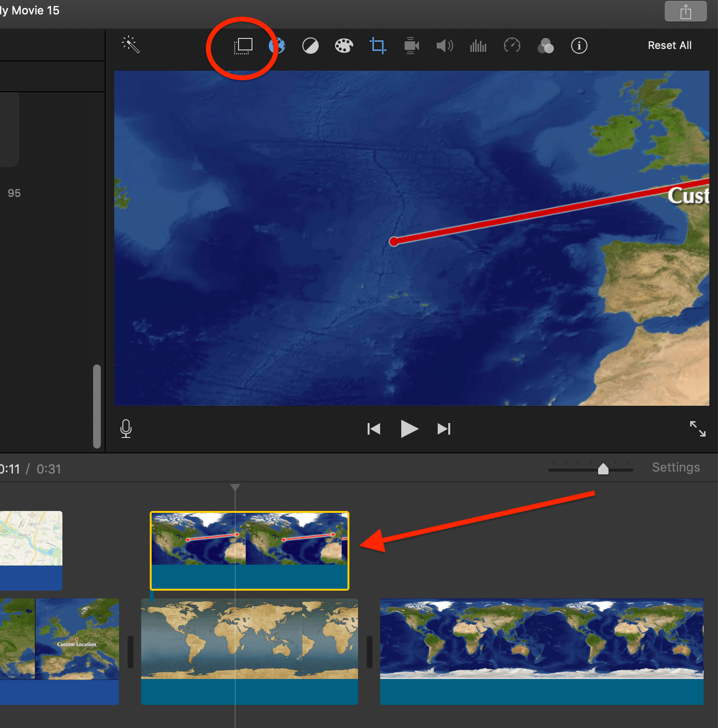
Task: Open the Color Balance controls
Action: pyautogui.click(x=311, y=46)
